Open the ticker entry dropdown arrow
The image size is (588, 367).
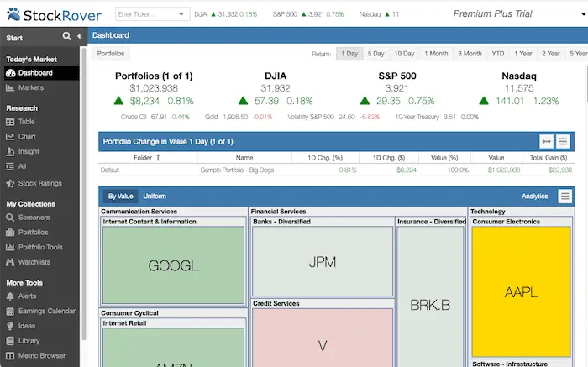pyautogui.click(x=181, y=14)
